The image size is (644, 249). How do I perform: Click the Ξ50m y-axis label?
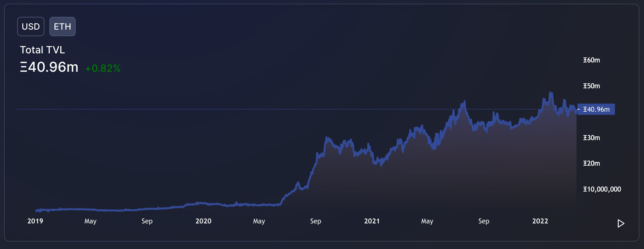[x=591, y=86]
